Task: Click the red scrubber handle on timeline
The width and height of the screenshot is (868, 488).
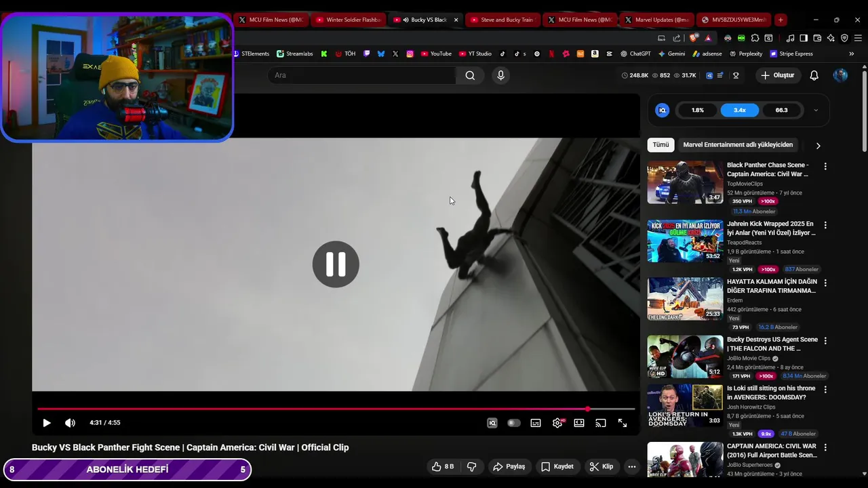Action: coord(587,409)
